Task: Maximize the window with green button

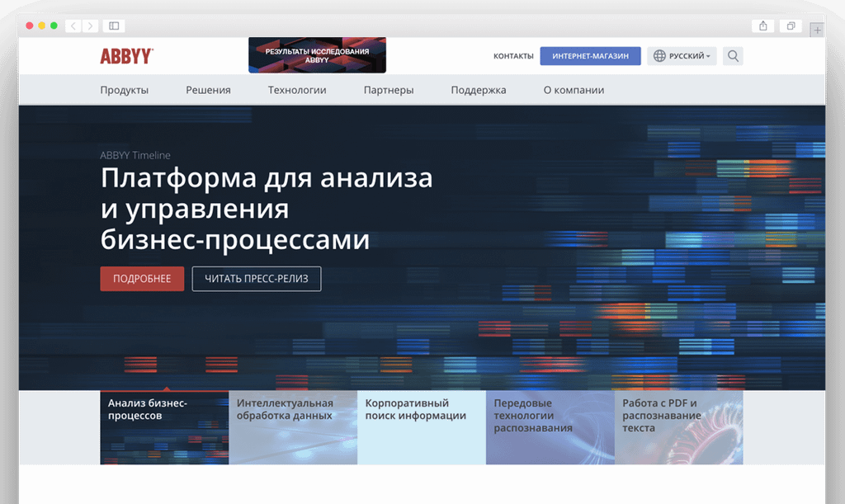Action: point(54,26)
